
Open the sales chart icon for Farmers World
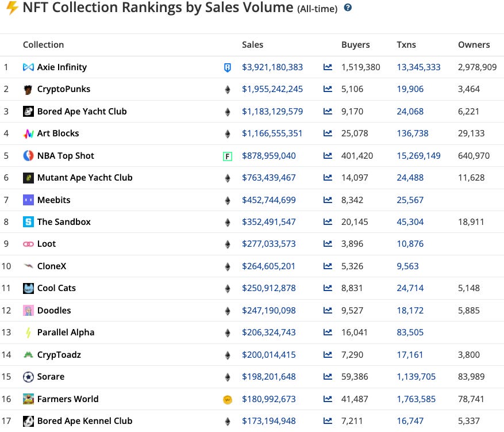click(328, 399)
